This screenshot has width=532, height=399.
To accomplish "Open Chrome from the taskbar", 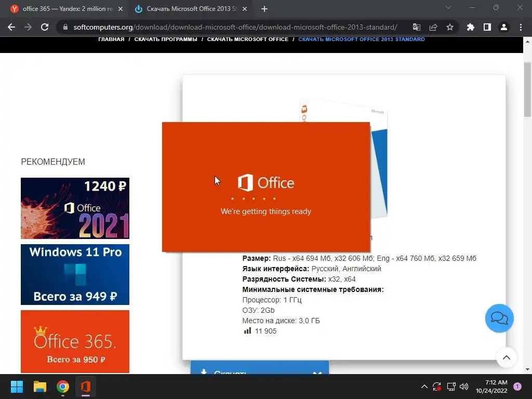I will [63, 387].
